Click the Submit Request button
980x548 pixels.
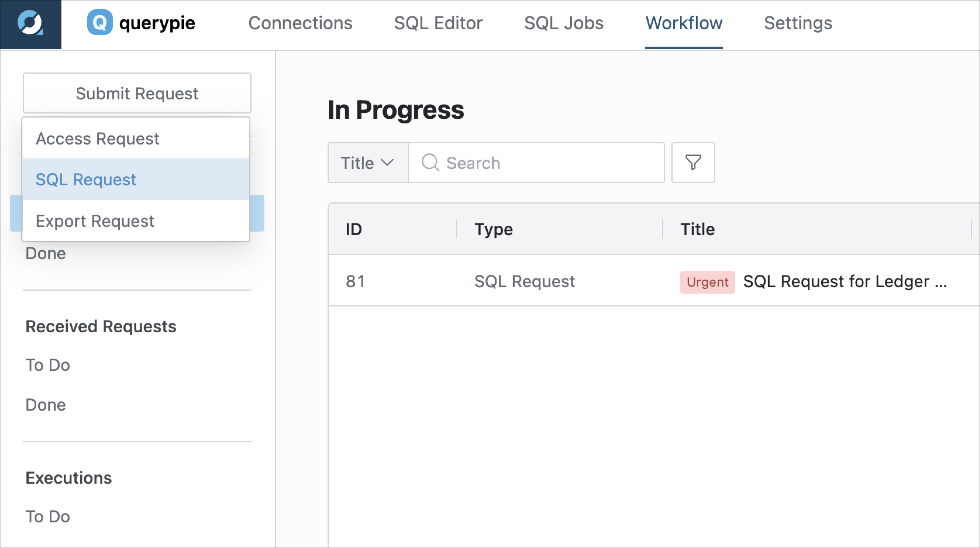(137, 93)
